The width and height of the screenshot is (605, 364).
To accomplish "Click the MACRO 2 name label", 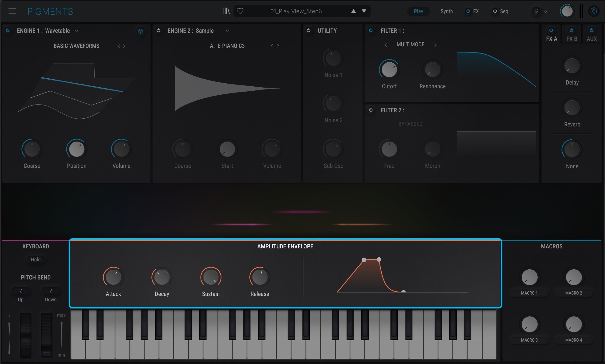I will coord(574,293).
